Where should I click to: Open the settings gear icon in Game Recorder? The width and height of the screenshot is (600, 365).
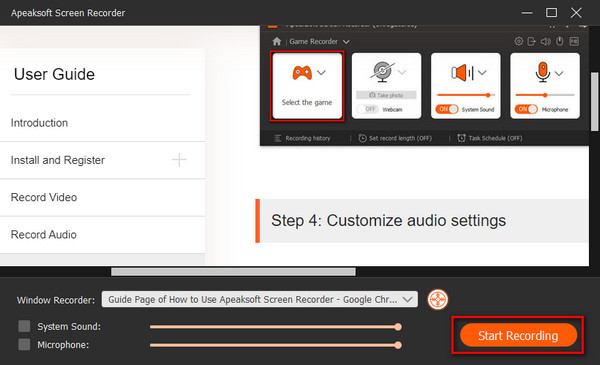518,41
